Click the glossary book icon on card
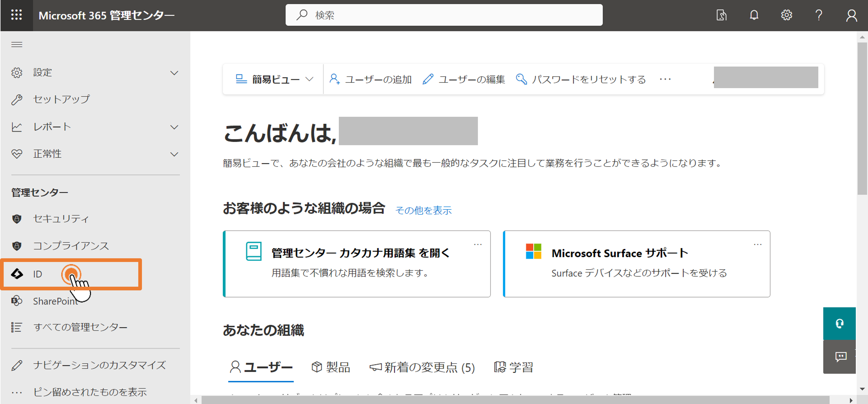868x404 pixels. click(x=253, y=251)
